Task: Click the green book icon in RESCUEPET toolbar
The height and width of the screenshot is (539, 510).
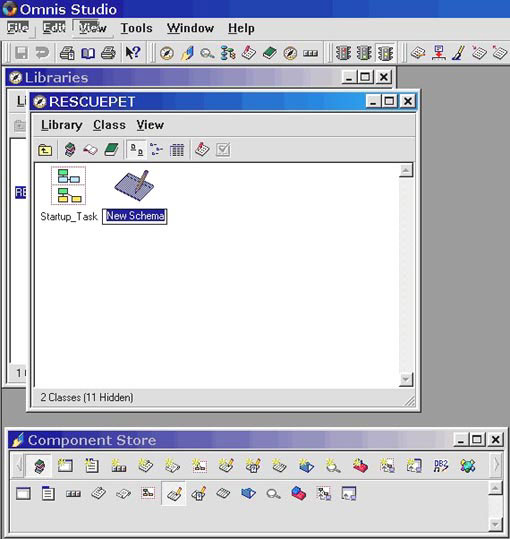Action: pos(111,150)
